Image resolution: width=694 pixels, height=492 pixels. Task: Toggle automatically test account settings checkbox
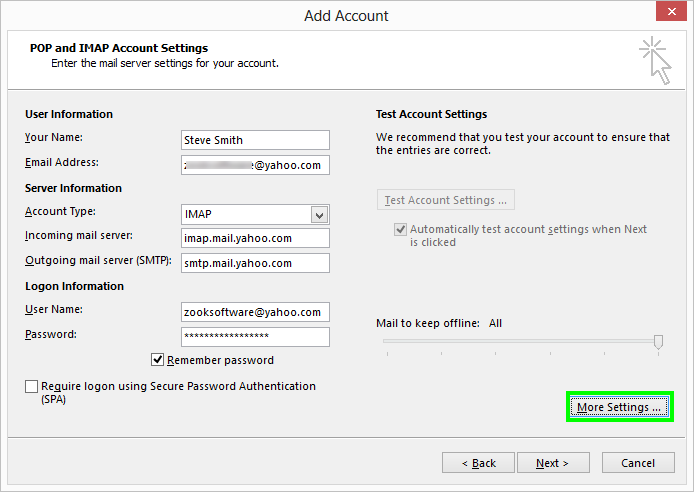pos(400,230)
